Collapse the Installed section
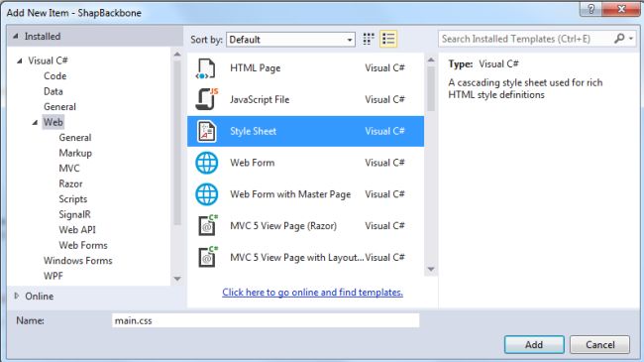 coord(16,36)
